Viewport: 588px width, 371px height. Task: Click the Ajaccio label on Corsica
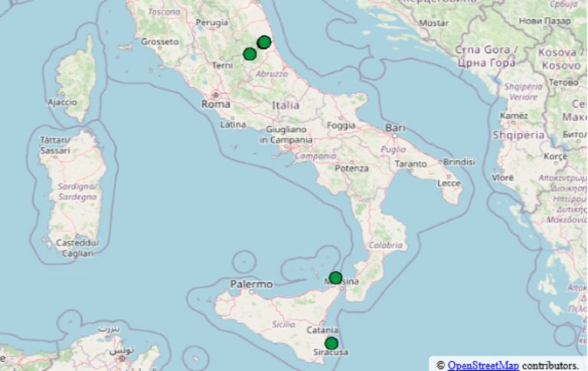tap(62, 102)
